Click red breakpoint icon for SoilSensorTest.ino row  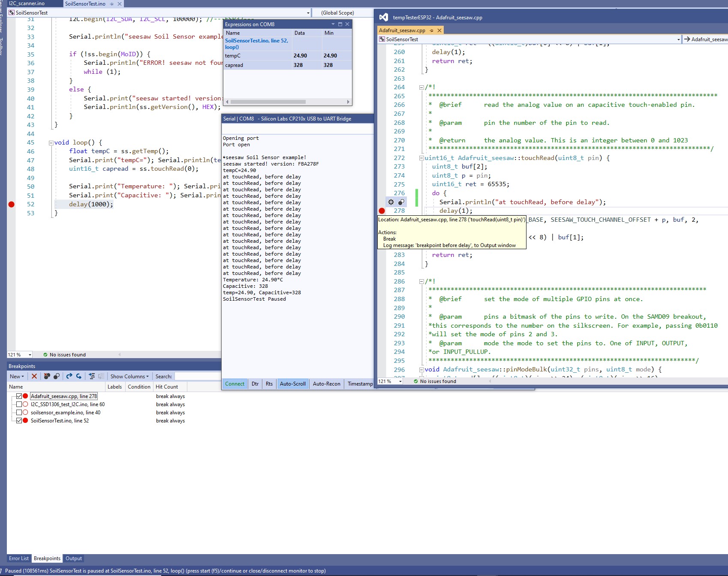pos(25,420)
